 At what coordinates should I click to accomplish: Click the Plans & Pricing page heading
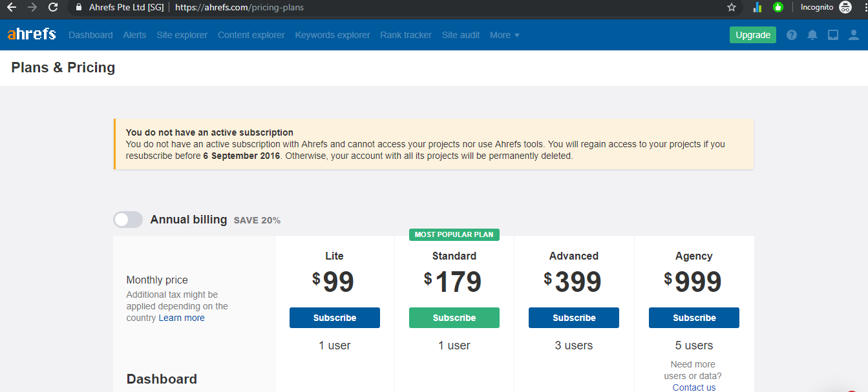[x=63, y=67]
